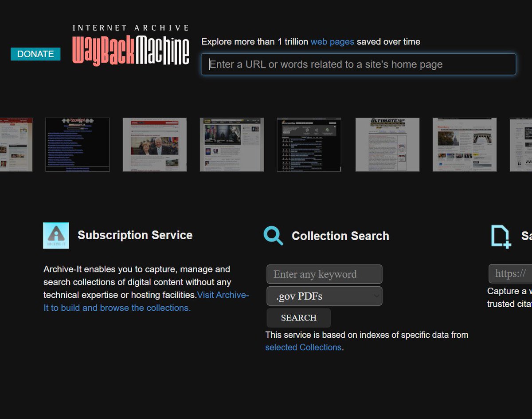Open the ".gov PDFs" dropdown

(324, 296)
